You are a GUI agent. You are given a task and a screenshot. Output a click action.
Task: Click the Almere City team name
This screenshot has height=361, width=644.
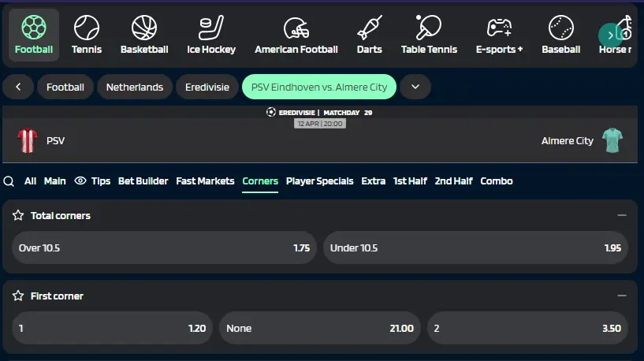tap(568, 141)
